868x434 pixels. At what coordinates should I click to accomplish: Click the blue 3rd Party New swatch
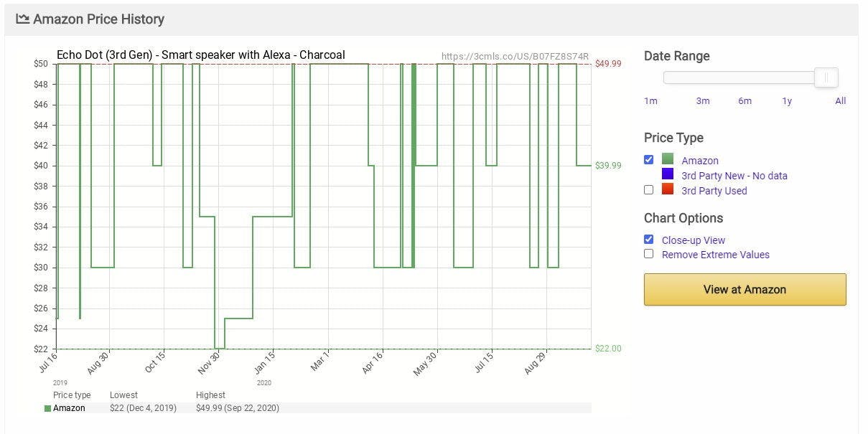tap(668, 174)
